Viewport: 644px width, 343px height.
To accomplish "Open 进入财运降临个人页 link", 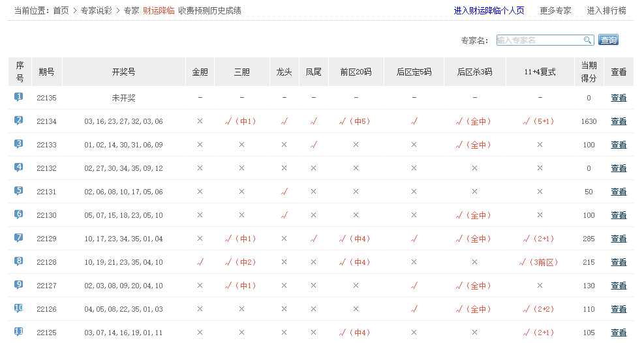I will [x=489, y=10].
